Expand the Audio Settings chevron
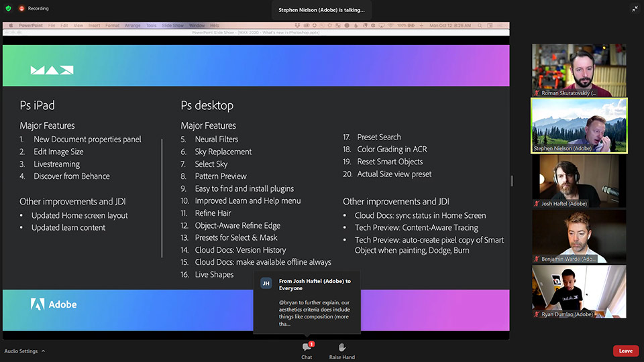The image size is (644, 362). tap(43, 351)
